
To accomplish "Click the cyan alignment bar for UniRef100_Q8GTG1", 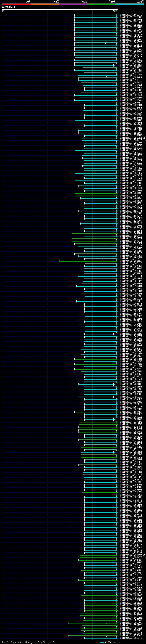I will tap(95, 65).
